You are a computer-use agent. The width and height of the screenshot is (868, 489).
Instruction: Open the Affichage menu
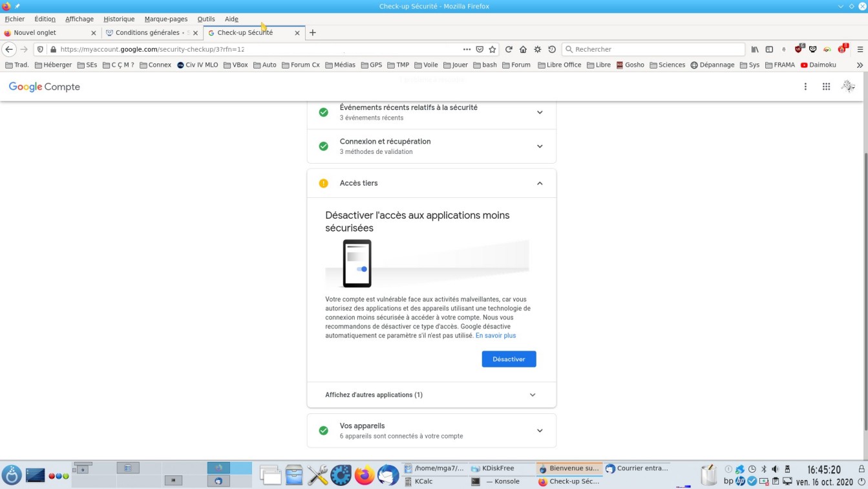tap(79, 19)
